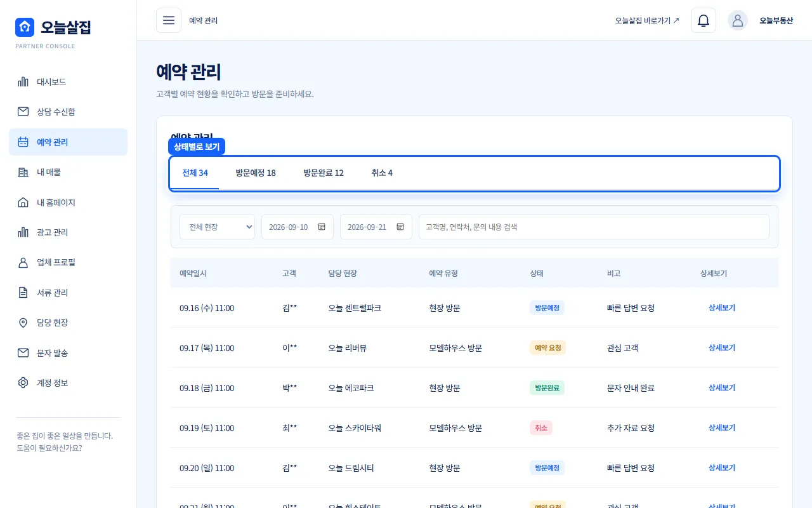Open calendar picker for 2026-09-10 date
Viewport: 812px width, 508px height.
[x=322, y=227]
